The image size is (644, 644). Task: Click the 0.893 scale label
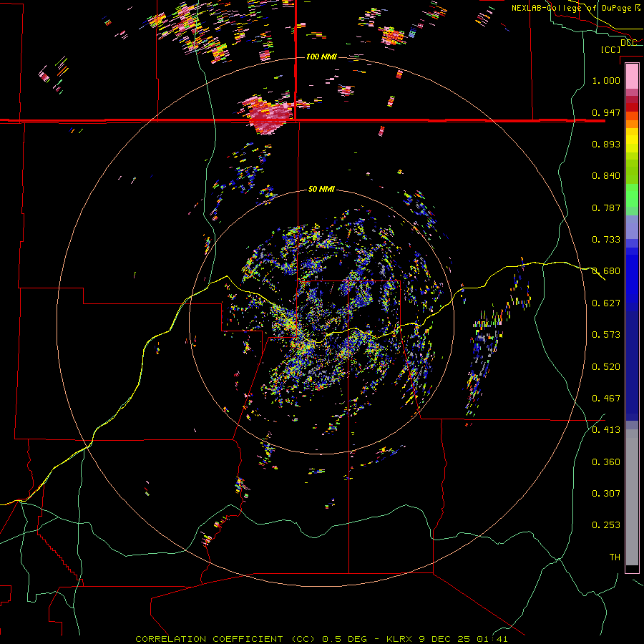606,144
